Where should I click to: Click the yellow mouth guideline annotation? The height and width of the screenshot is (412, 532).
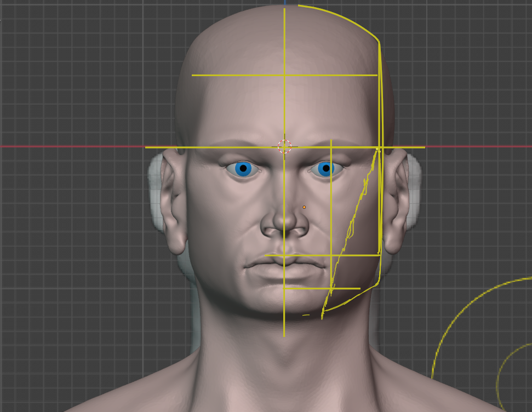pos(307,255)
